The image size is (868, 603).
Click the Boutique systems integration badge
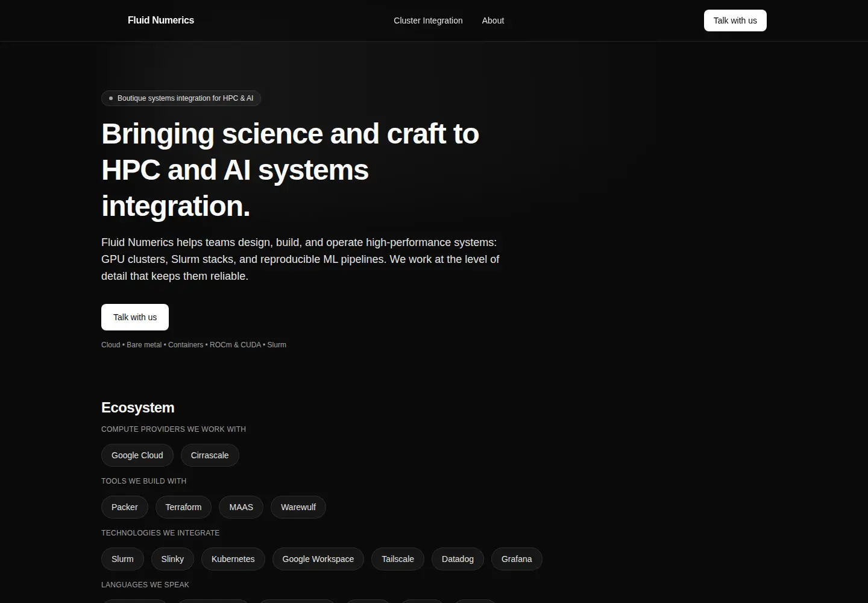[x=181, y=98]
